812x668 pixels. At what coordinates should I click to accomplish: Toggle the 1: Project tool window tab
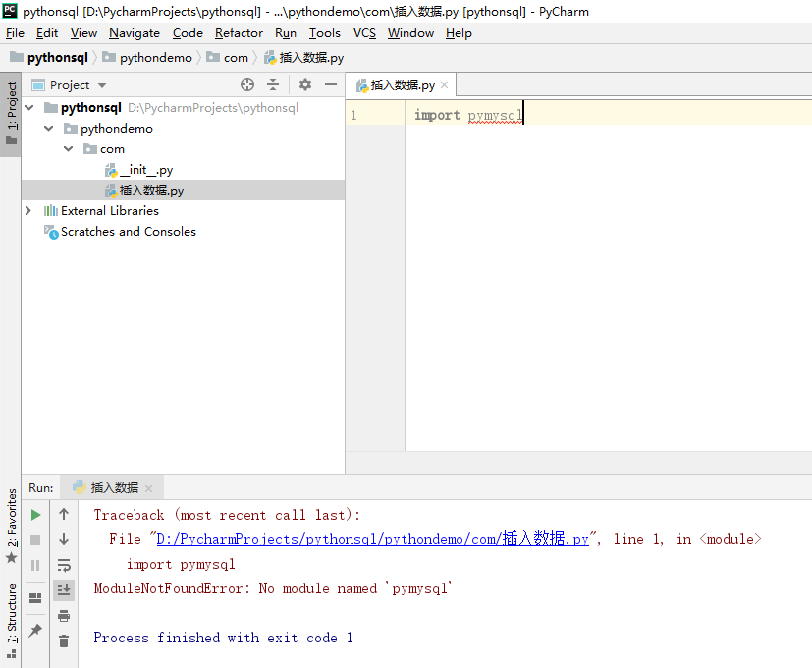point(11,114)
